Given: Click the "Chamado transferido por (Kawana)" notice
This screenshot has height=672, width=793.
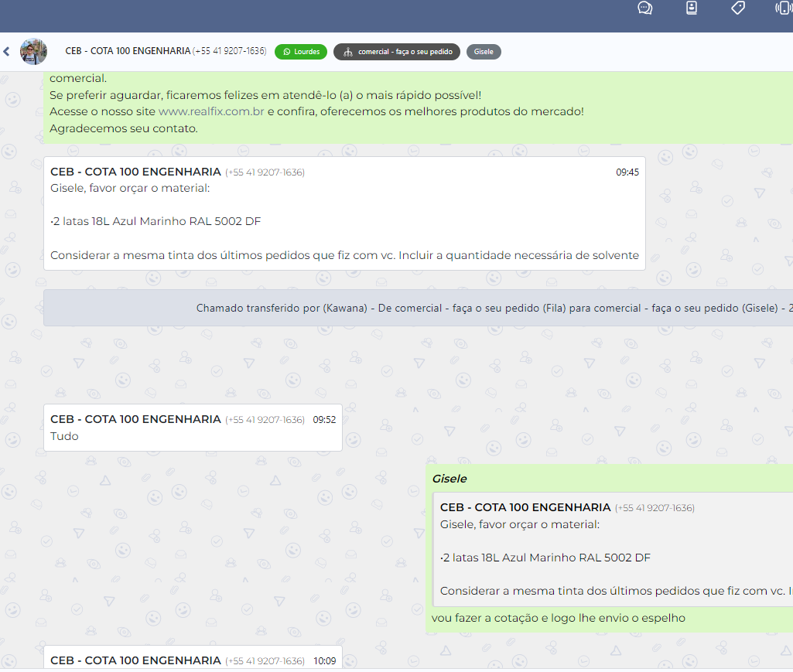Looking at the screenshot, I should click(418, 308).
